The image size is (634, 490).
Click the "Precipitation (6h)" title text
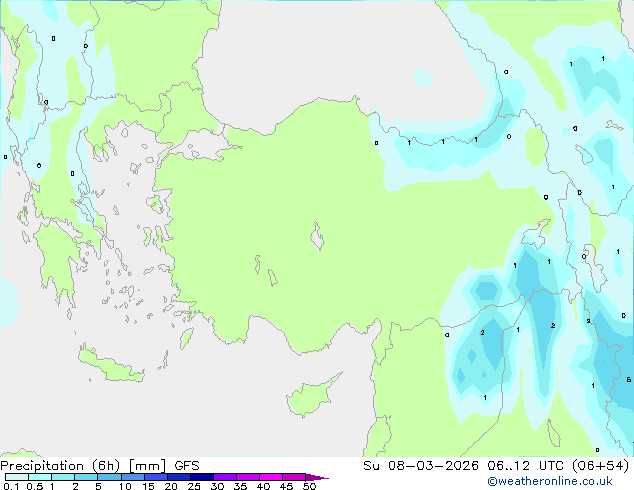point(60,466)
